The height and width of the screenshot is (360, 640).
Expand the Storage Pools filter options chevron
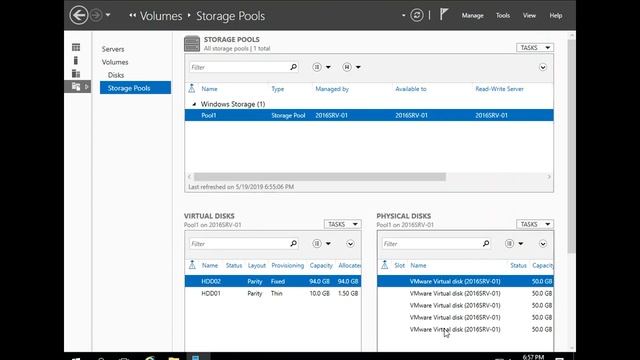click(542, 67)
